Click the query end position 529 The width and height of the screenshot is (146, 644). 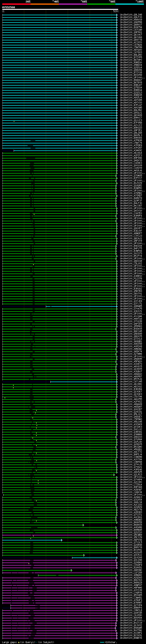[115, 11]
